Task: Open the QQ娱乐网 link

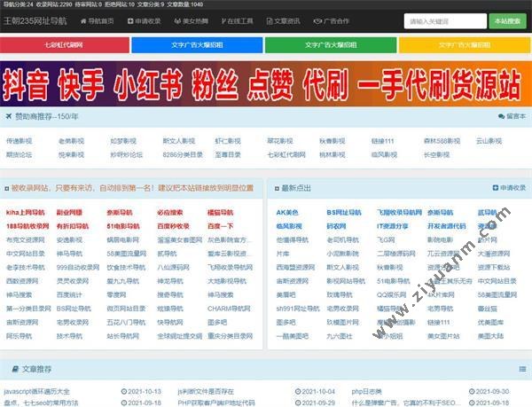Action: tap(392, 294)
